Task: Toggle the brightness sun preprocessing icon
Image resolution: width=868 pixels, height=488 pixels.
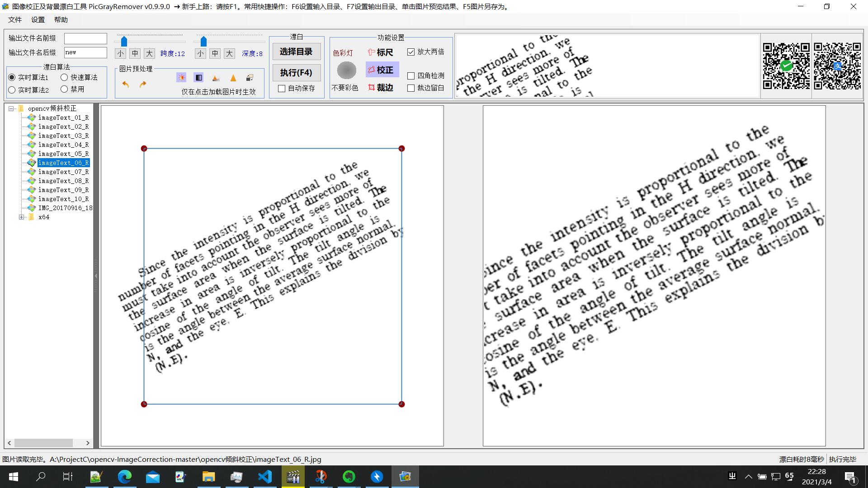Action: pos(181,78)
